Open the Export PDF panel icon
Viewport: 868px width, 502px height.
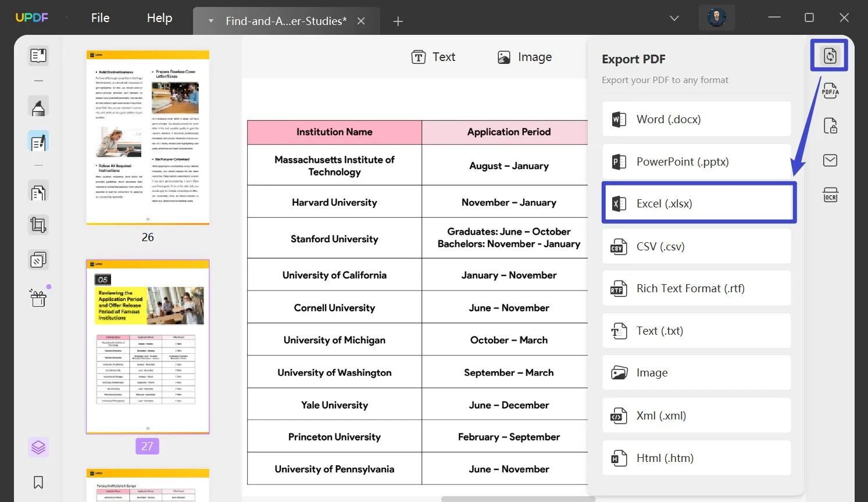(x=830, y=55)
